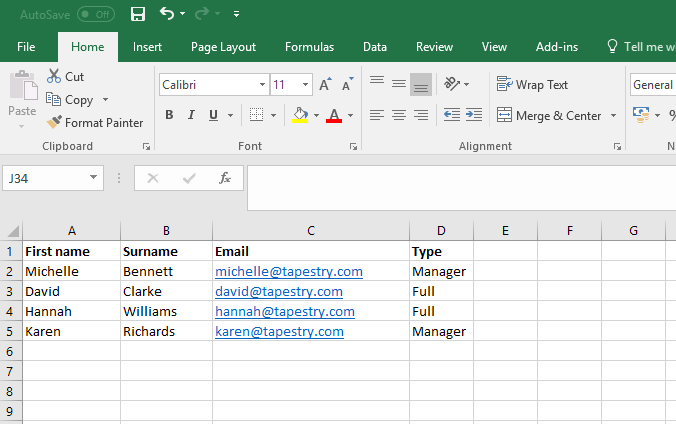The width and height of the screenshot is (676, 424).
Task: Open michelle@tapestry.com email link
Action: click(289, 271)
